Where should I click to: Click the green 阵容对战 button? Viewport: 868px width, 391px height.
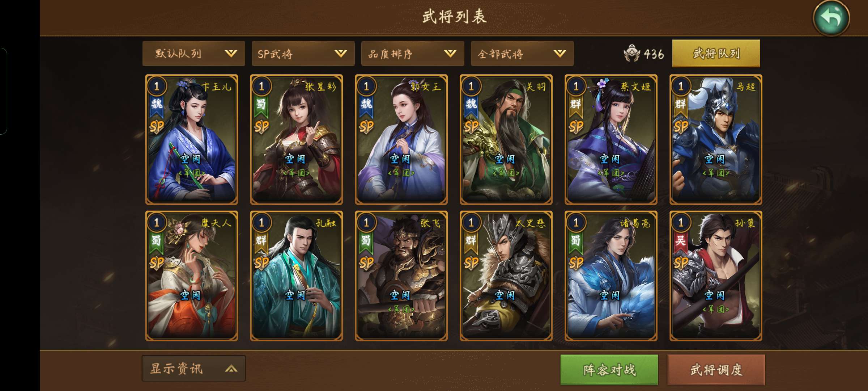(609, 370)
